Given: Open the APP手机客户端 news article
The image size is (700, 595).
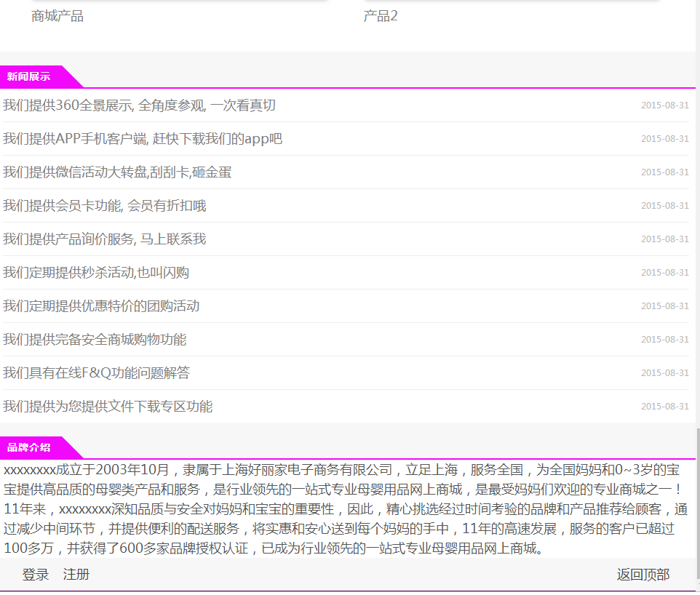Looking at the screenshot, I should [x=142, y=139].
